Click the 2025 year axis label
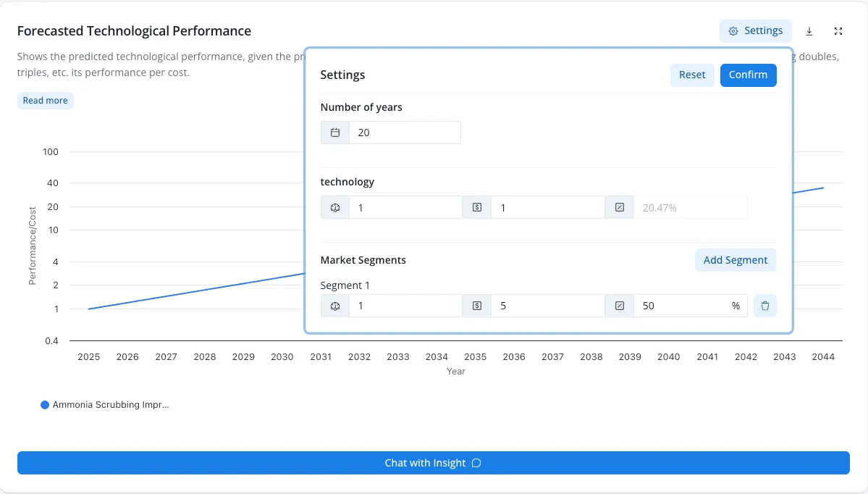 coord(88,356)
